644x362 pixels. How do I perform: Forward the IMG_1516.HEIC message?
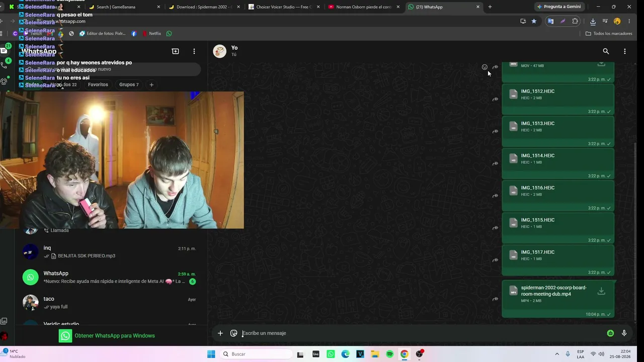(495, 196)
